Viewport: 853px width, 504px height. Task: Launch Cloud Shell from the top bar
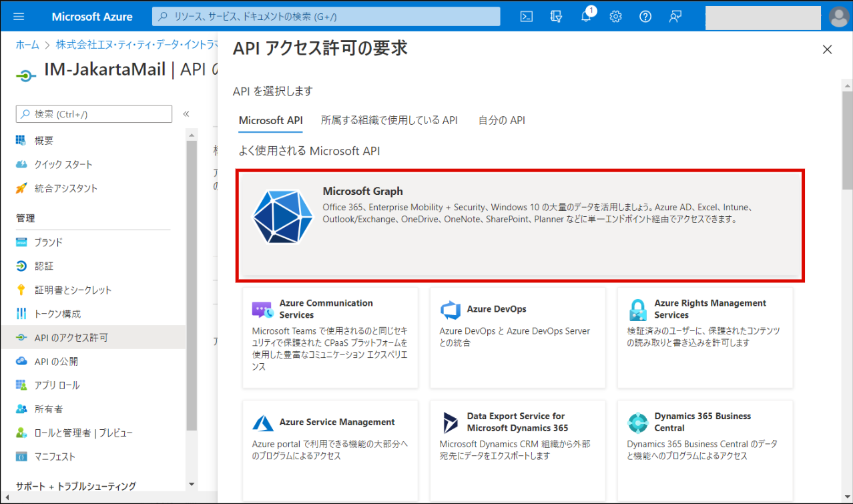[x=527, y=17]
